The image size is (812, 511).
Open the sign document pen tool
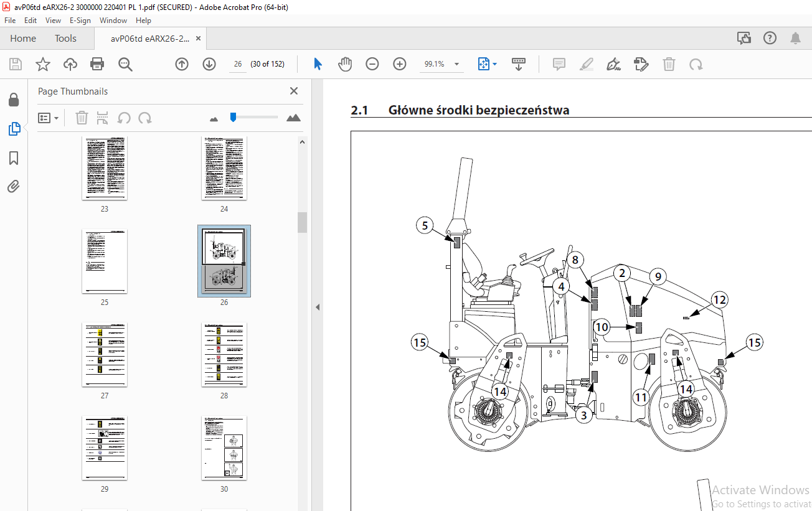point(614,64)
